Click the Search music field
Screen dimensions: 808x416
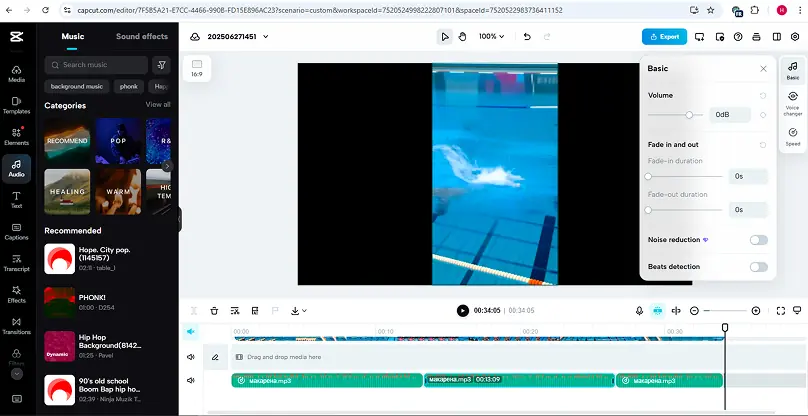pos(97,65)
